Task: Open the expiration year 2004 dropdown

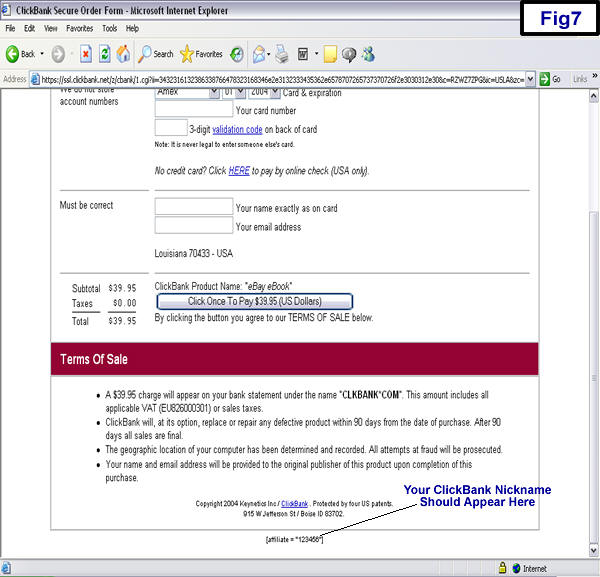Action: pos(275,92)
